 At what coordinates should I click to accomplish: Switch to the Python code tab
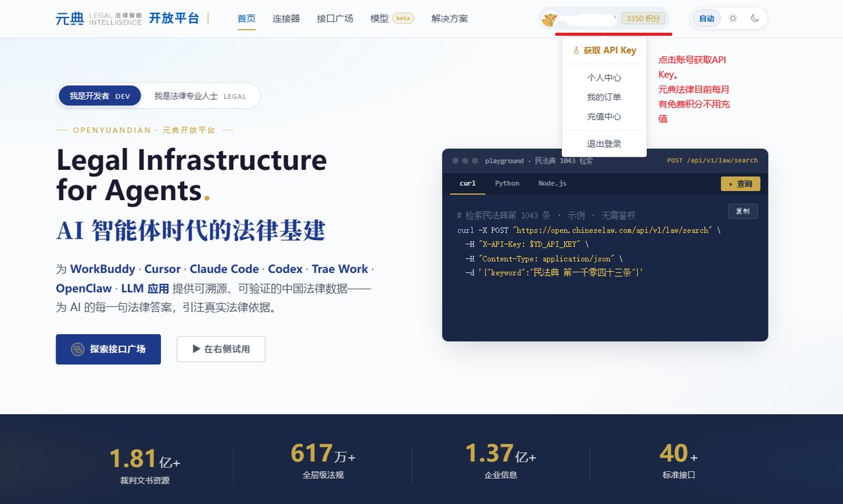coord(507,183)
